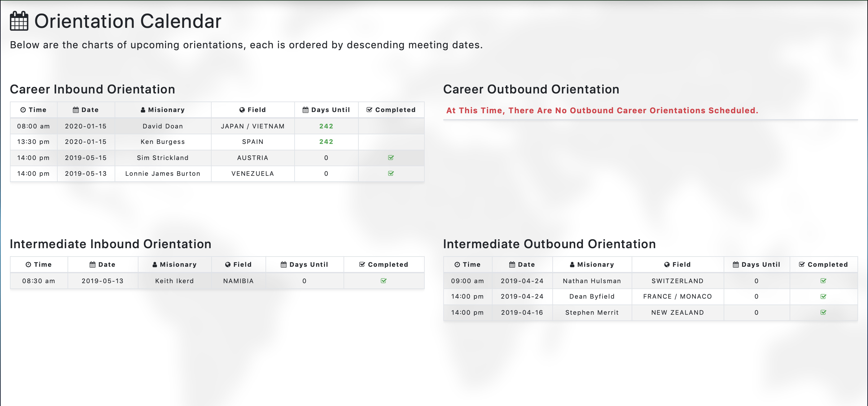This screenshot has height=406, width=868.
Task: Click green 242 days value for Ken Burgess
Action: tap(326, 142)
